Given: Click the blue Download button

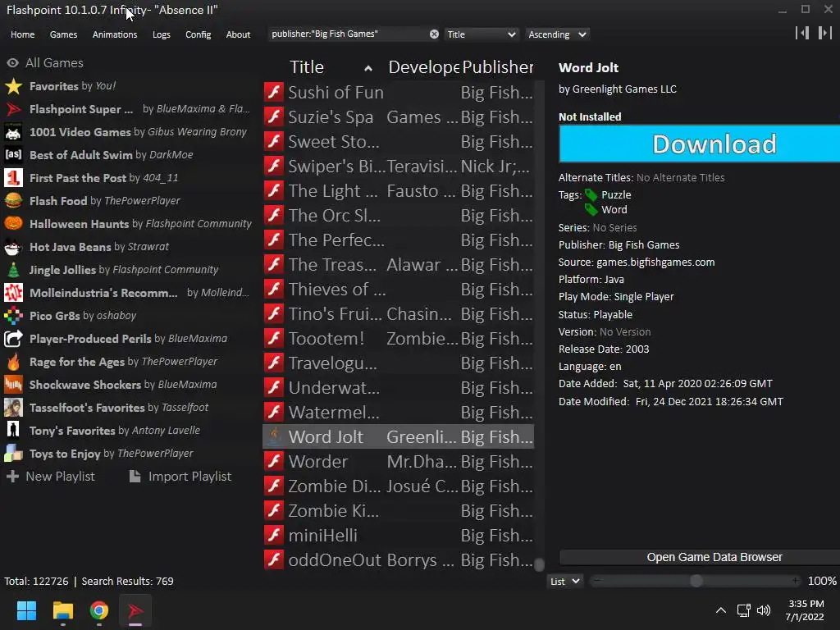Looking at the screenshot, I should pyautogui.click(x=699, y=144).
